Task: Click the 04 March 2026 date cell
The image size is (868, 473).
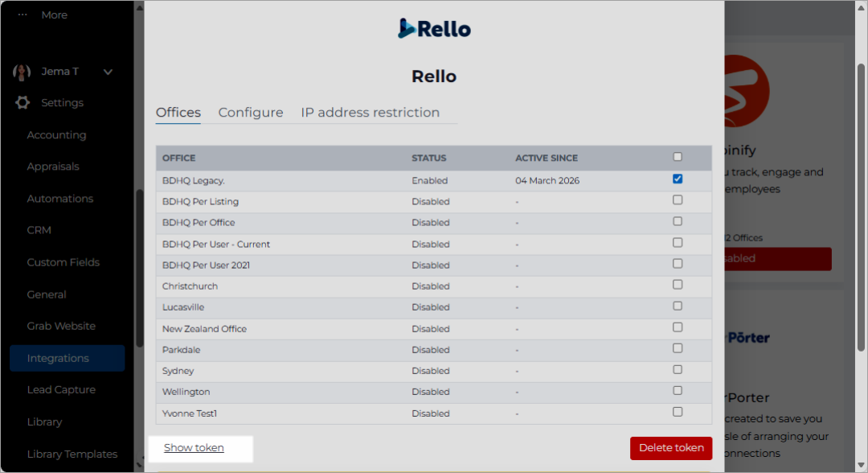Action: pos(547,180)
